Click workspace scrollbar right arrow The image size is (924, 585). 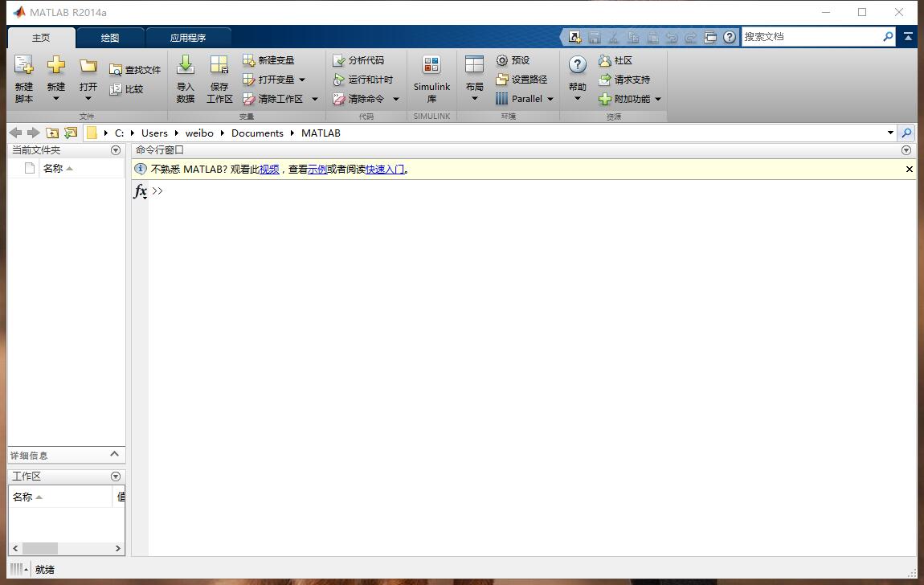(118, 549)
